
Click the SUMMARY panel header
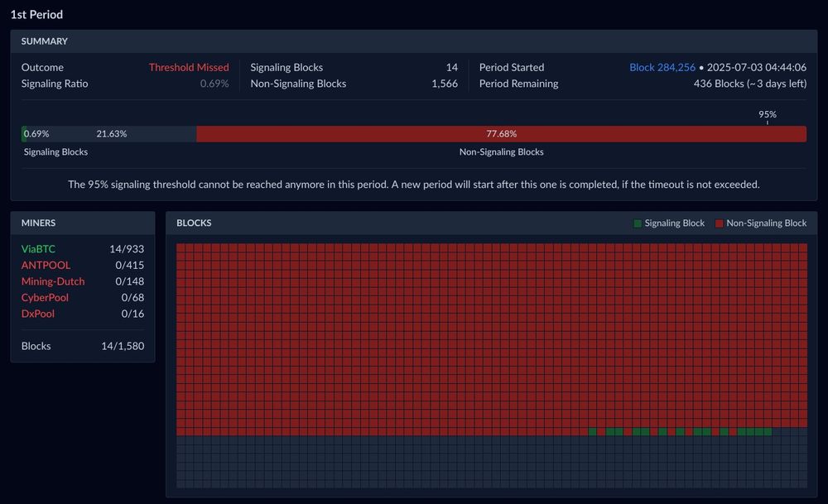click(413, 41)
